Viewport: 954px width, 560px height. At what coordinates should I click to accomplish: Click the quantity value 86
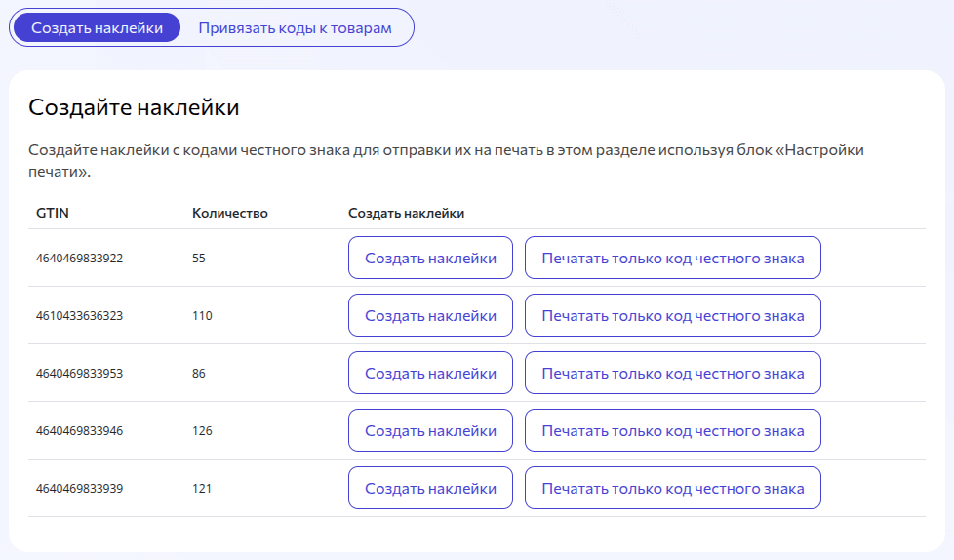(x=199, y=374)
